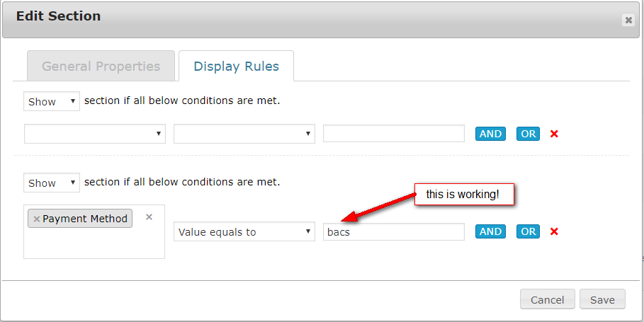The height and width of the screenshot is (322, 644).
Task: Expand the empty field selector dropdown
Action: (x=95, y=134)
